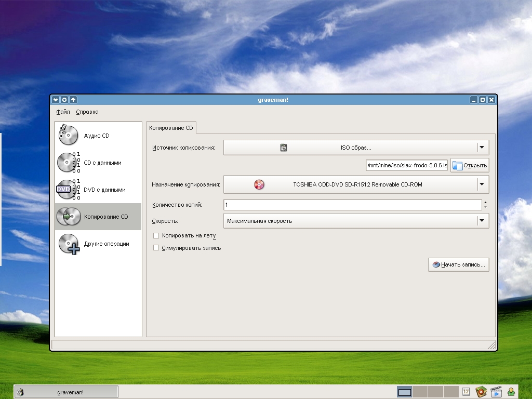Screen dimensions: 532x399
Task: Open the calendar icon in the taskbar
Action: pyautogui.click(x=466, y=392)
